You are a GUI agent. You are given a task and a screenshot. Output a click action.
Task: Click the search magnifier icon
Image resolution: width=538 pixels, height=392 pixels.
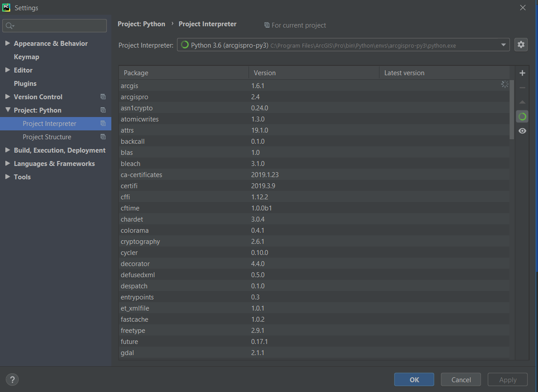pyautogui.click(x=10, y=26)
